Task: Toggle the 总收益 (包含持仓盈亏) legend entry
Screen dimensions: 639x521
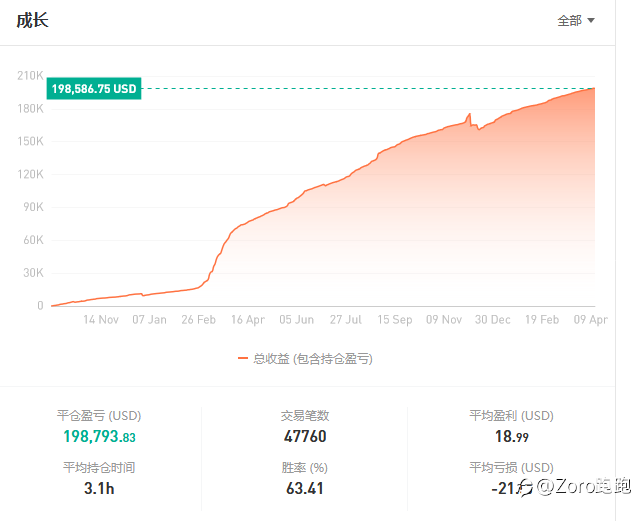Action: click(305, 359)
